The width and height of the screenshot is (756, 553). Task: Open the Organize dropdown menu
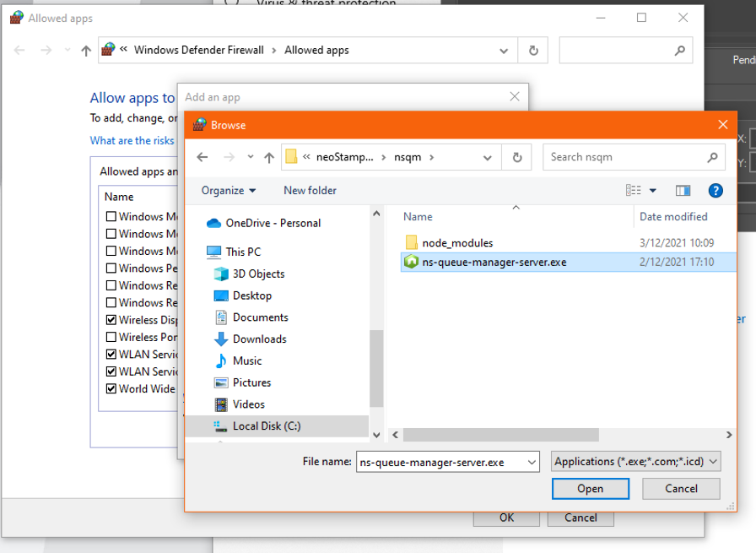point(229,191)
